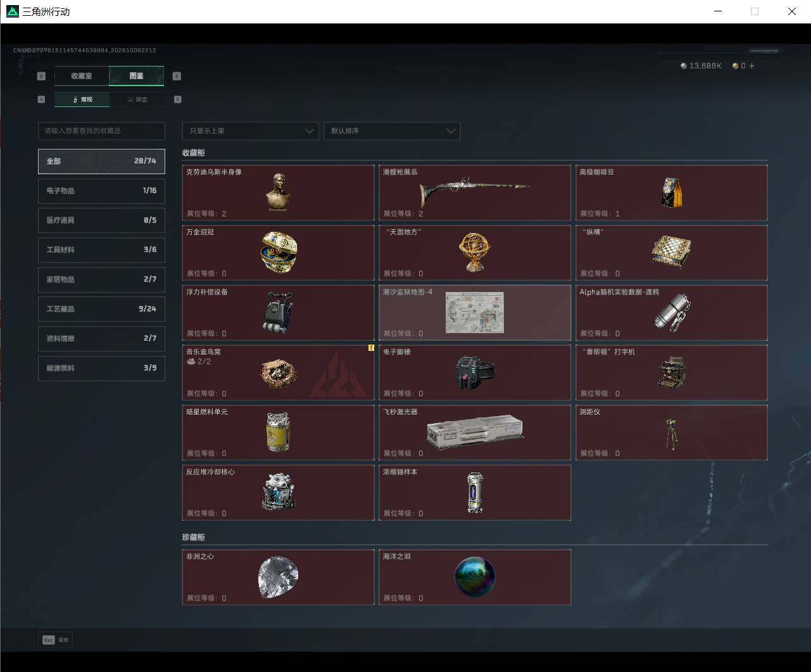
Task: Open the 万金泪冠 jeweled egg item
Action: tap(278, 253)
